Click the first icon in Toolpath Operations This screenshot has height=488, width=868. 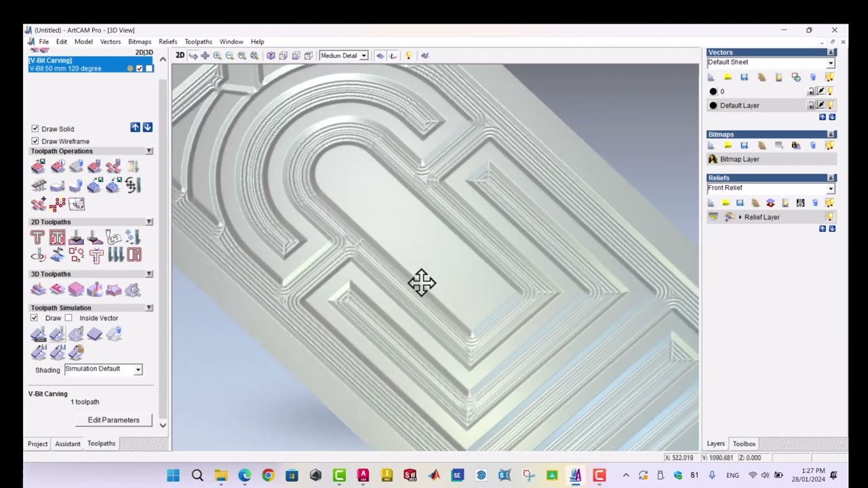point(38,167)
